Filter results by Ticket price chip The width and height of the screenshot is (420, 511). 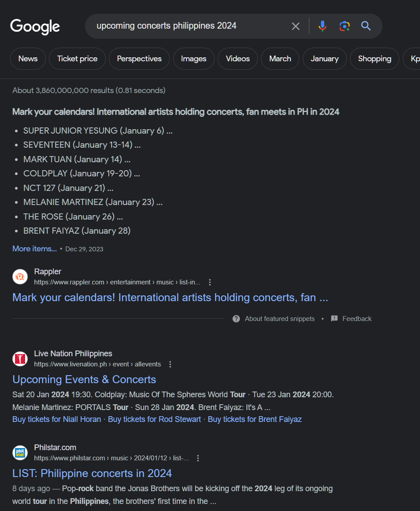click(77, 59)
